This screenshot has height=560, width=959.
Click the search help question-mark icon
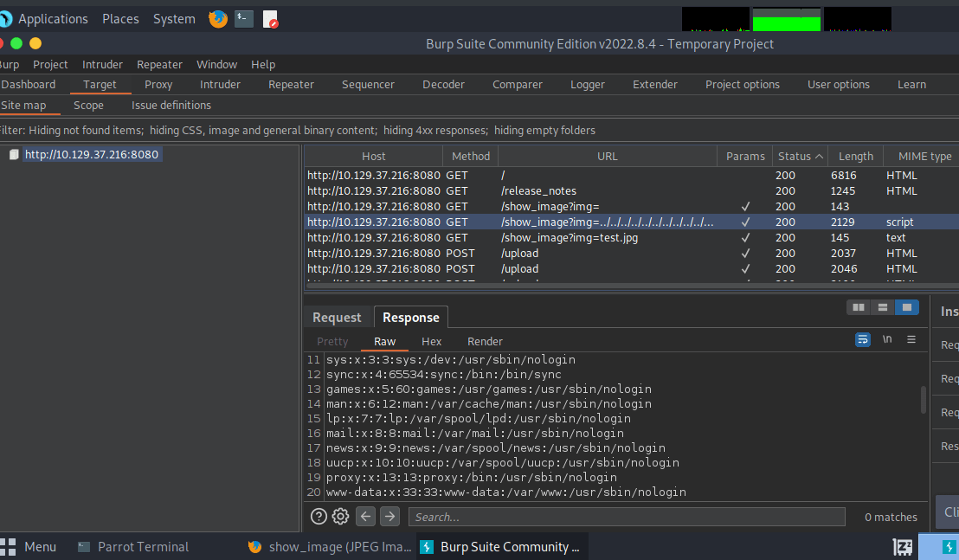click(x=319, y=517)
